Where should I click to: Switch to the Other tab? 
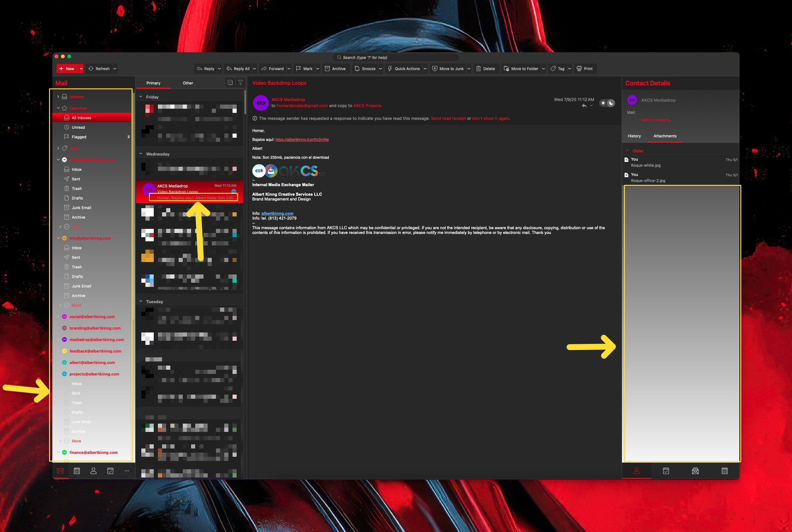188,83
